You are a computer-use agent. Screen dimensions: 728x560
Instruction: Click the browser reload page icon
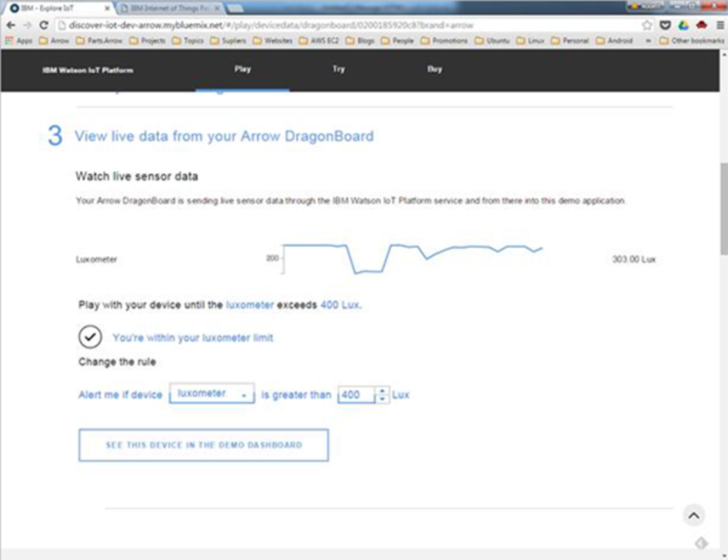[44, 25]
